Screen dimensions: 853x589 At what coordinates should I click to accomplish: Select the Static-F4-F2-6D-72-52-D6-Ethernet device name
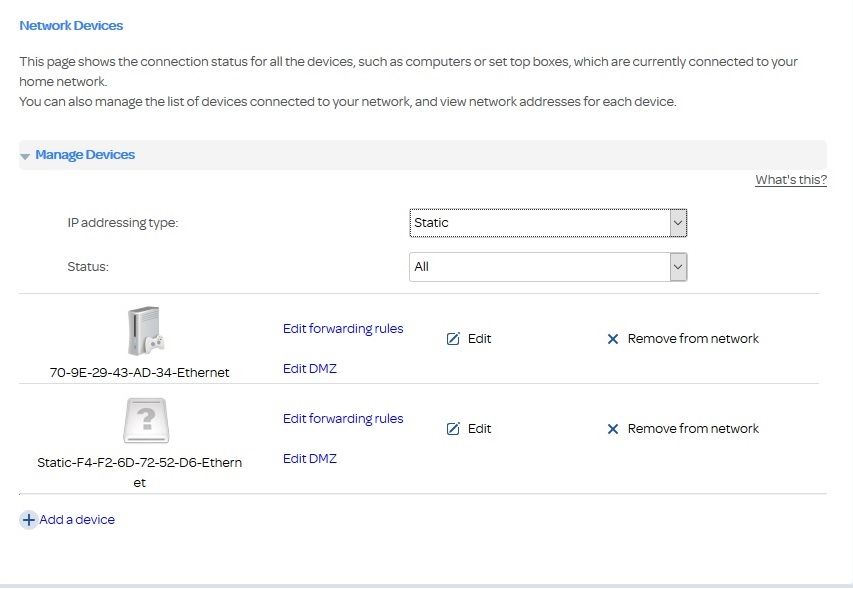(x=139, y=463)
